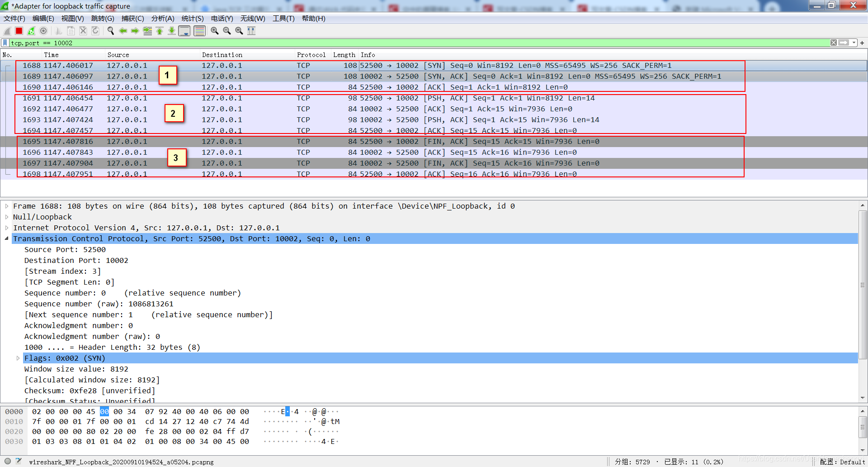Screen dimensions: 868x467
Task: Open the 帮助(H) menu
Action: 313,19
